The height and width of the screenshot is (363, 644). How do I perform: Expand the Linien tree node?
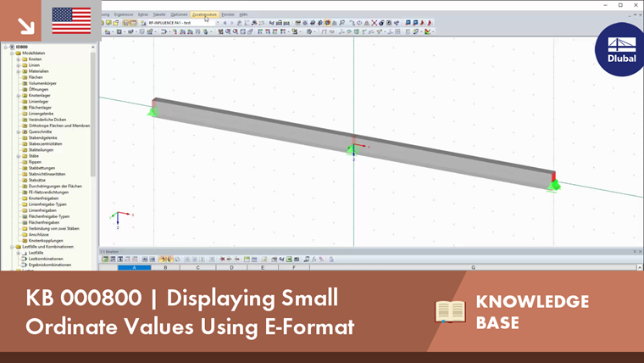[19, 65]
